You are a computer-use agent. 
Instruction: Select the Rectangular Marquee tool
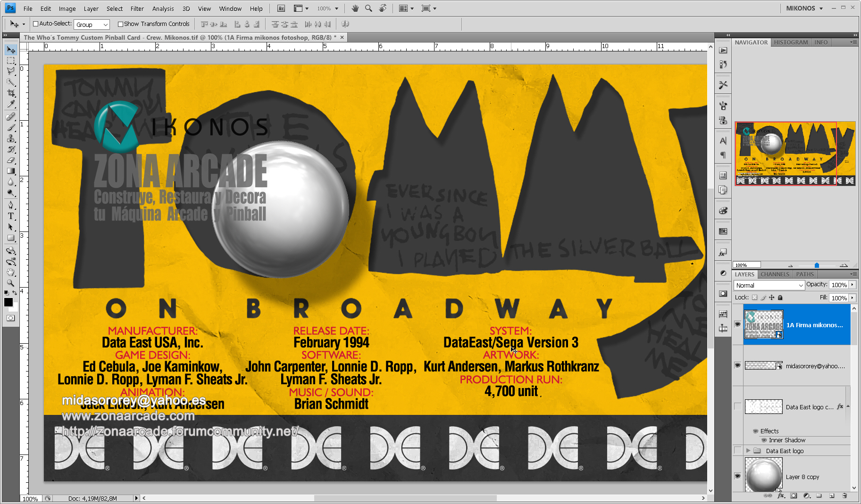tap(11, 61)
